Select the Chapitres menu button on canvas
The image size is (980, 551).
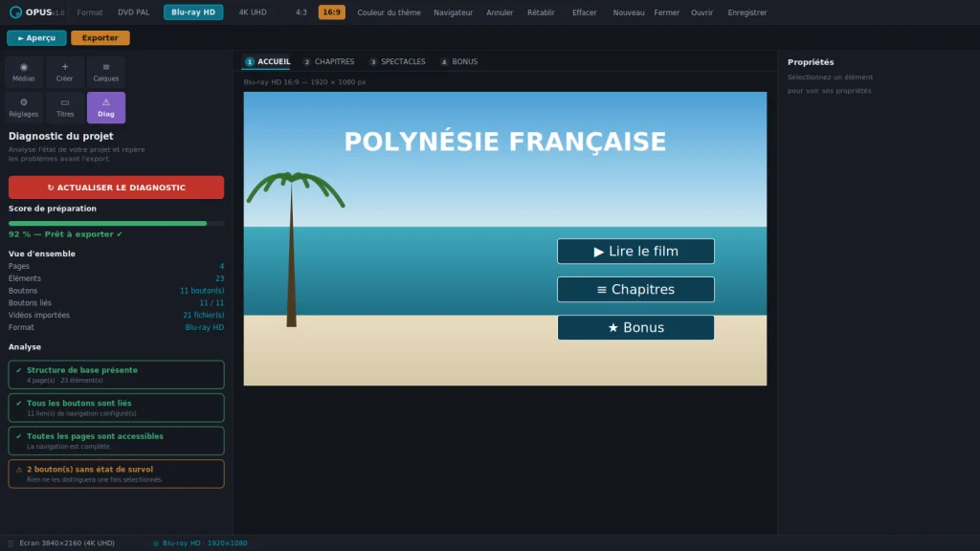635,289
